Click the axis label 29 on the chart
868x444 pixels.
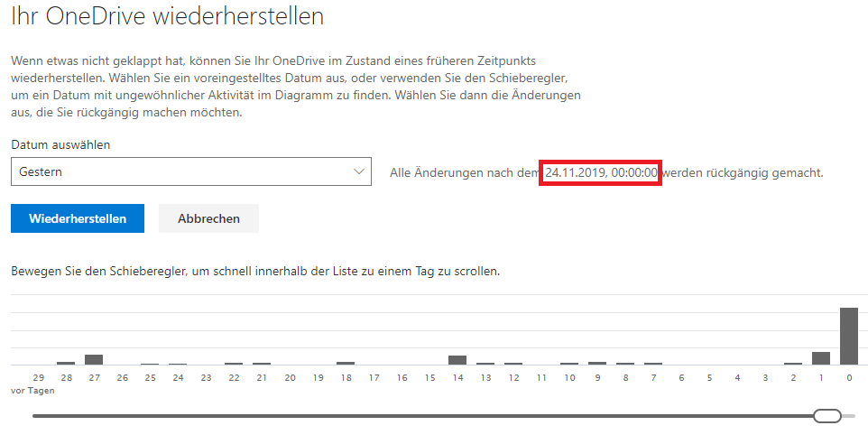point(38,377)
